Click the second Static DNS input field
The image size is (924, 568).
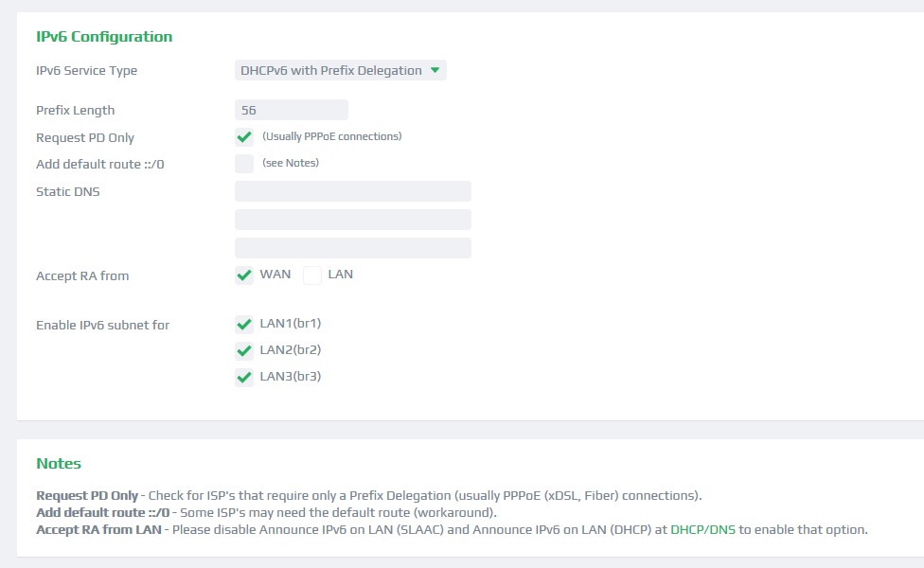pos(353,220)
